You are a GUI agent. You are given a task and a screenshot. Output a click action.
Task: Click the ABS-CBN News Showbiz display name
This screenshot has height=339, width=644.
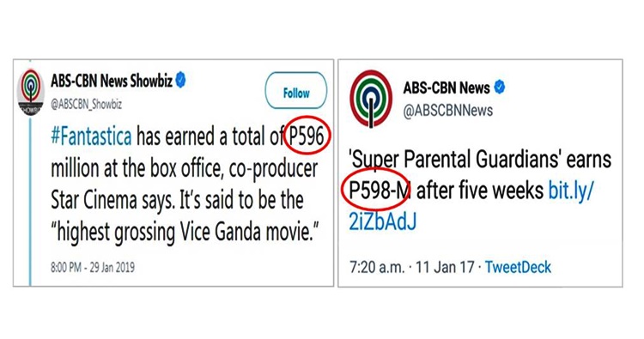[x=112, y=81]
